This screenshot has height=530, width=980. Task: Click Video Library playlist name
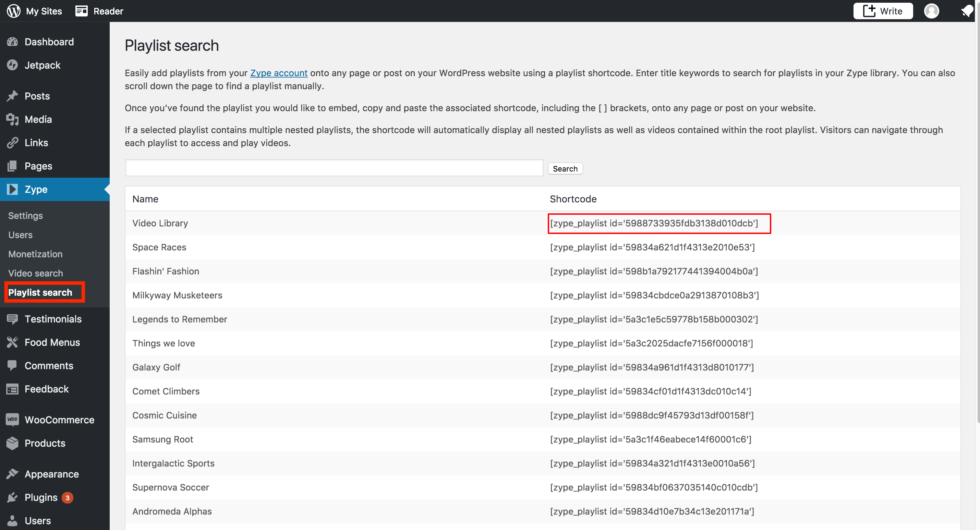pos(160,223)
